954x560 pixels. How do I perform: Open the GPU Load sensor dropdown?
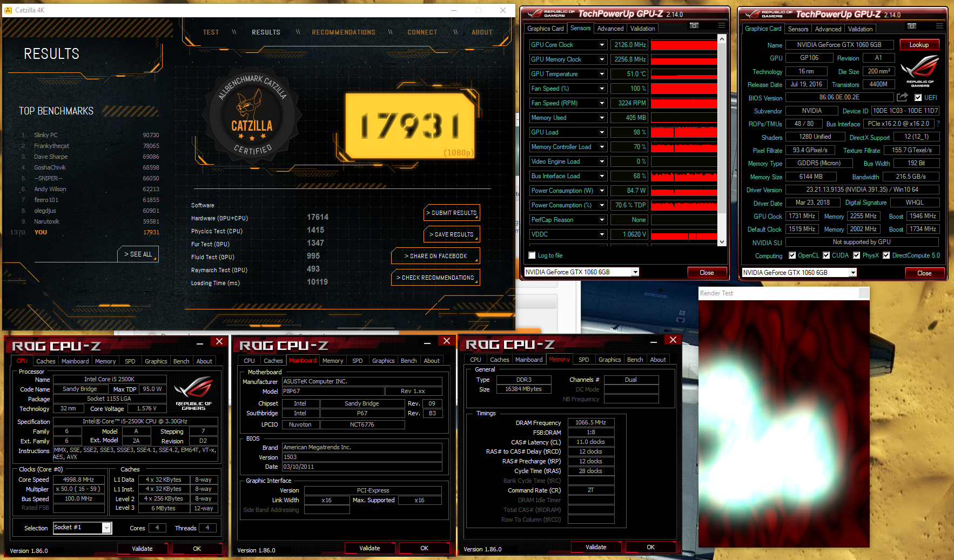602,132
